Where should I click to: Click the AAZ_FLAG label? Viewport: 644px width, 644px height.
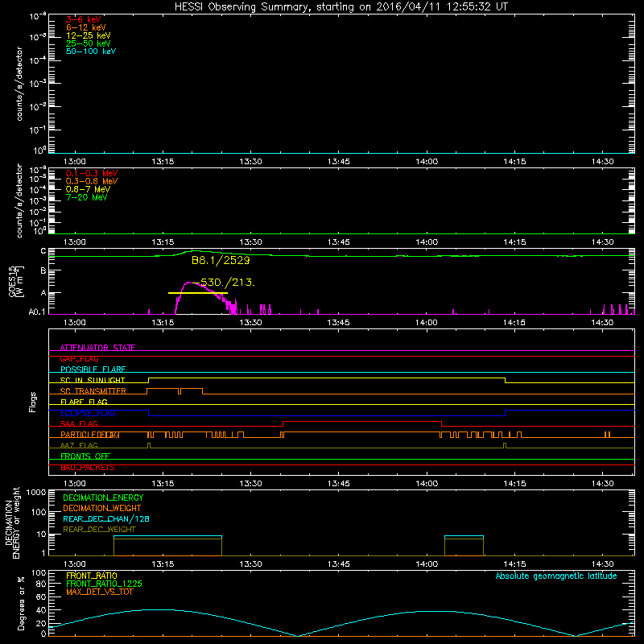(79, 445)
